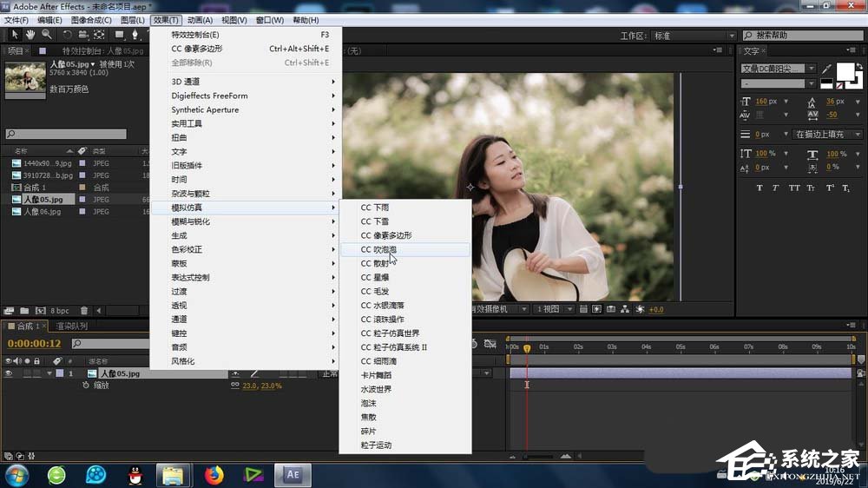Toggle the stopwatch for the 缩放 property
This screenshot has height=488, width=868.
(x=85, y=385)
